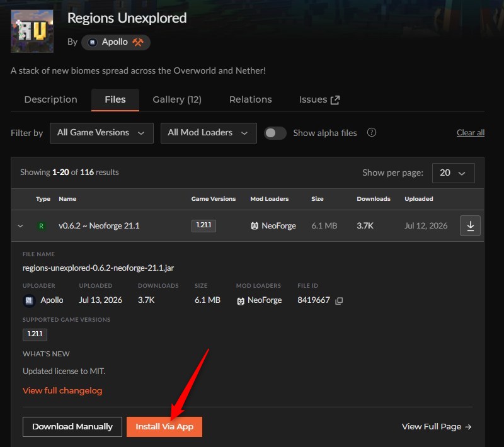The width and height of the screenshot is (504, 447).
Task: Click the help question mark icon for alpha files
Action: pyautogui.click(x=372, y=132)
